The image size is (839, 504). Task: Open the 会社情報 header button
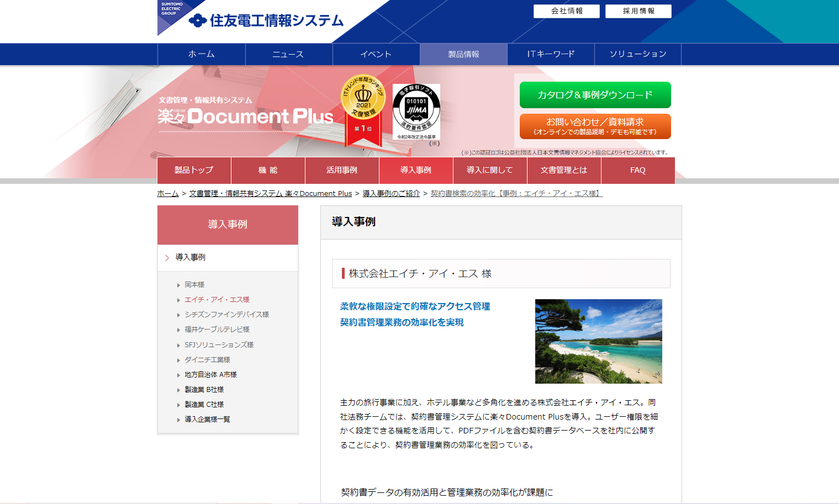566,11
